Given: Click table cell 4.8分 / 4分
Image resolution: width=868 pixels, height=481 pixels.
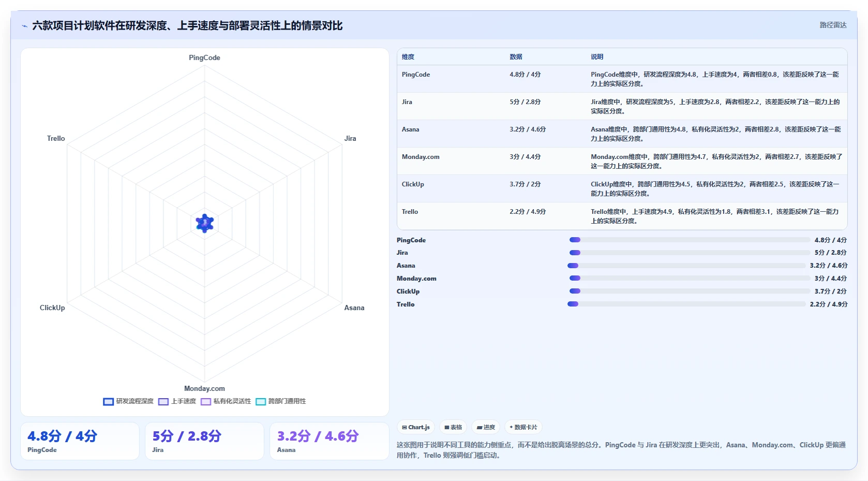Looking at the screenshot, I should (525, 75).
